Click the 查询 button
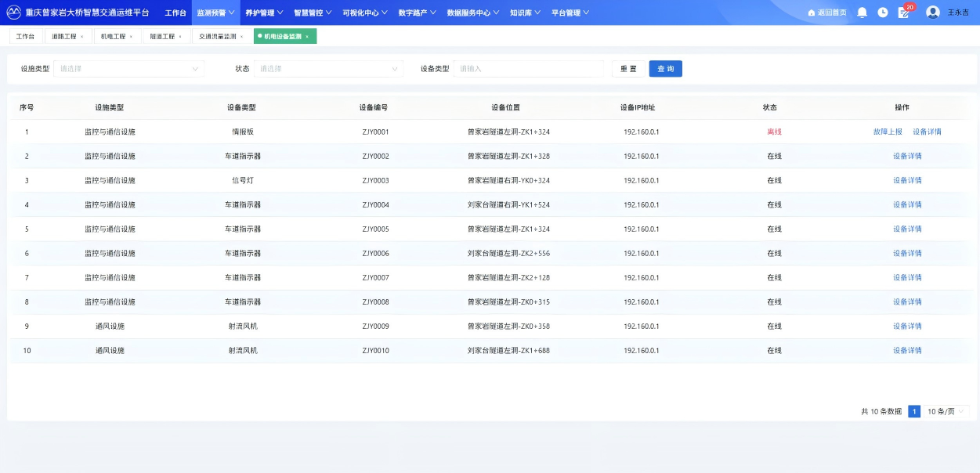 tap(666, 69)
